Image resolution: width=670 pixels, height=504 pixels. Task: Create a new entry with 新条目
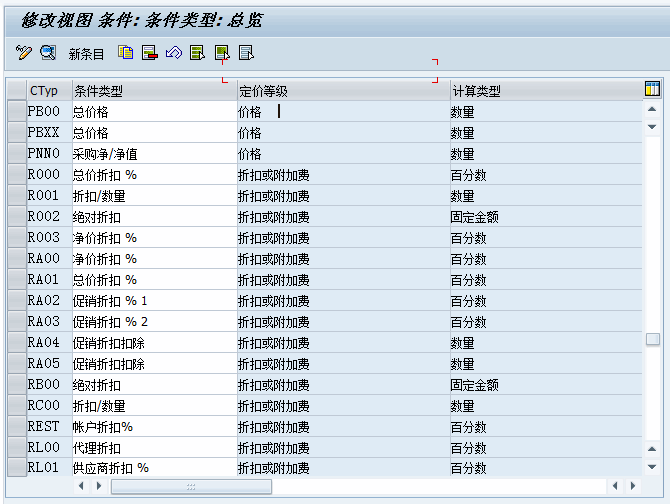coord(86,54)
